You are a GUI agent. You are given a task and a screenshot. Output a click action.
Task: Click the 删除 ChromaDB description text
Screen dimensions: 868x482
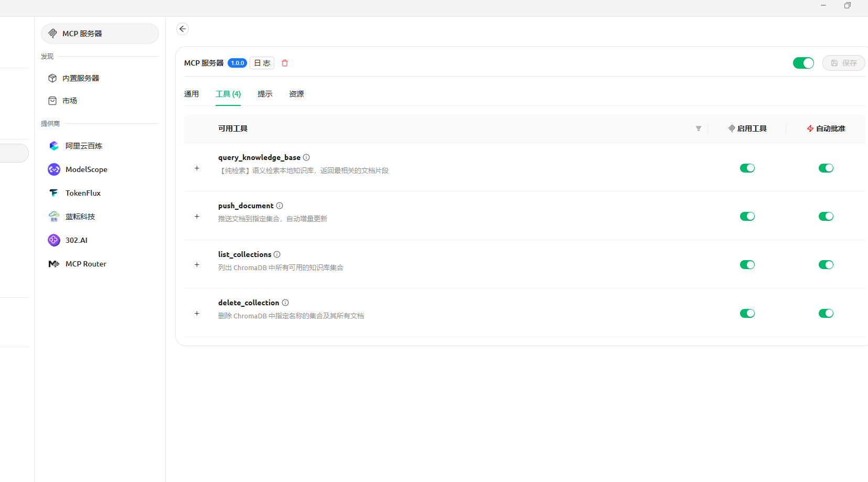click(291, 316)
